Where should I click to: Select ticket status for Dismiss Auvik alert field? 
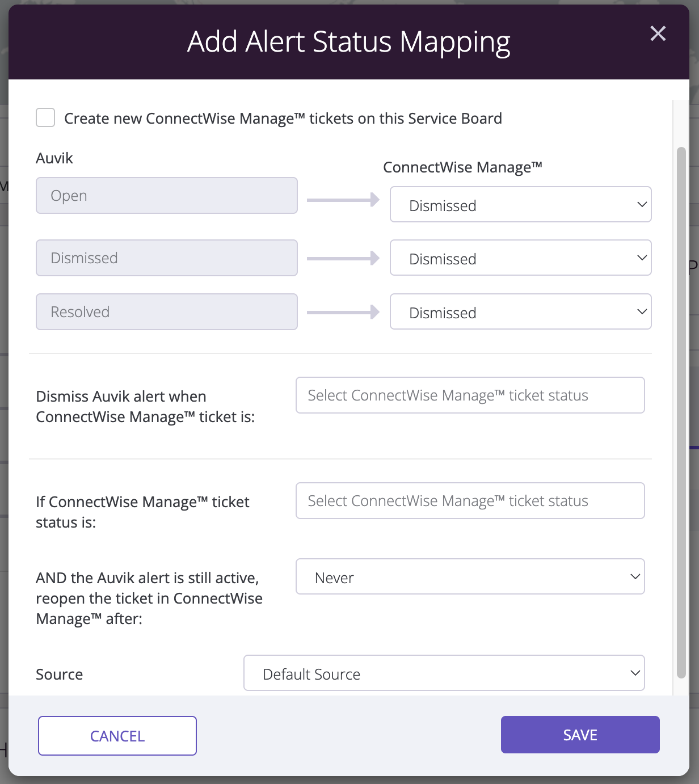(x=470, y=395)
